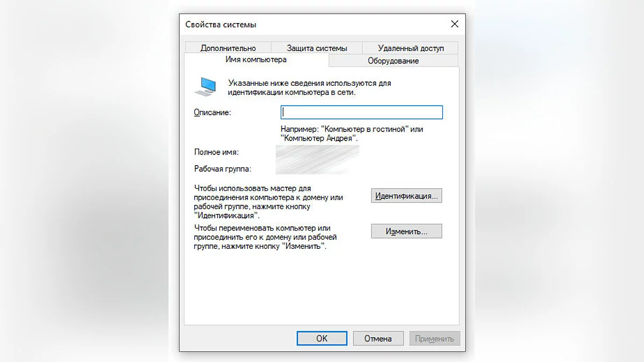Click the Применить button
Image resolution: width=644 pixels, height=362 pixels.
435,338
